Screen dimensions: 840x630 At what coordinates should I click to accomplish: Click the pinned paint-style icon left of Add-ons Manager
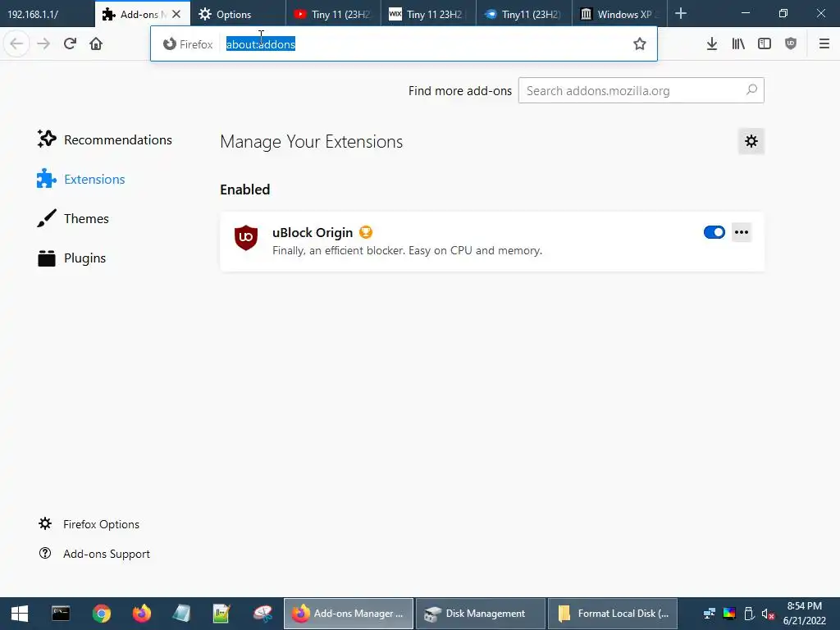click(x=262, y=614)
